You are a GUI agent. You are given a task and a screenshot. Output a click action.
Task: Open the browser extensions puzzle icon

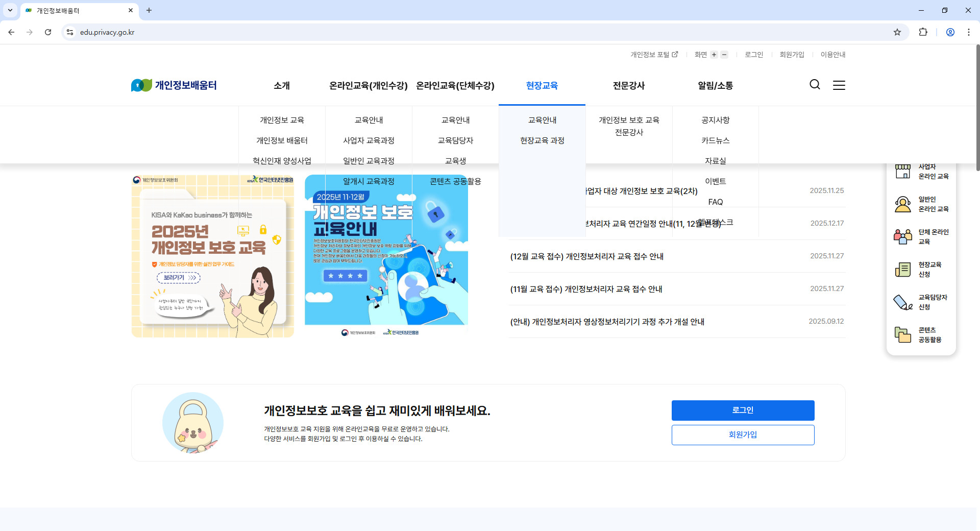pos(923,32)
